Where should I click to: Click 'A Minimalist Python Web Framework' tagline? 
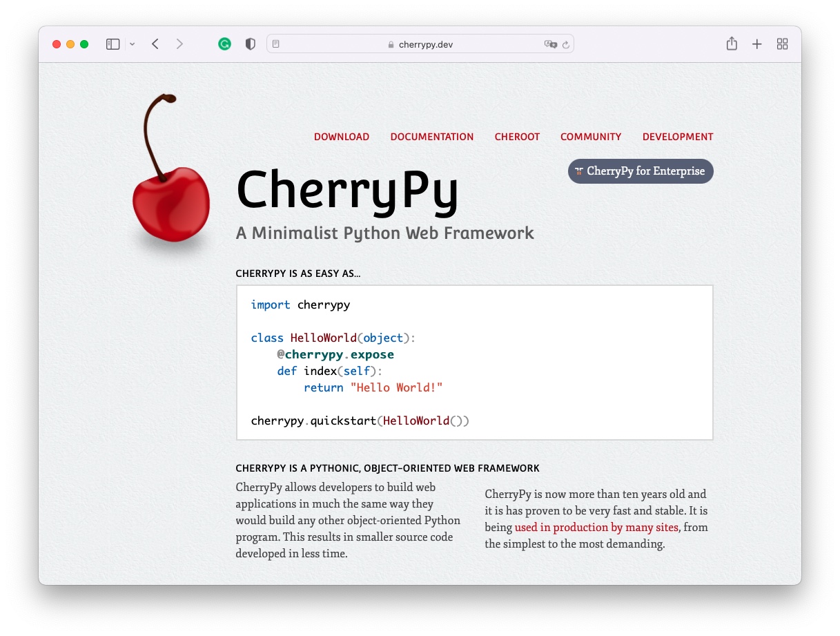pyautogui.click(x=385, y=233)
